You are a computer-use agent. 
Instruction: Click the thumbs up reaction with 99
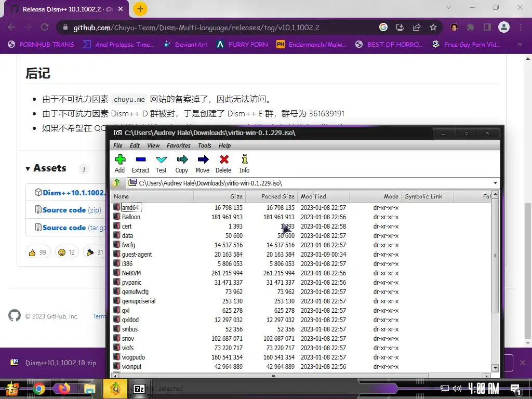coord(37,252)
